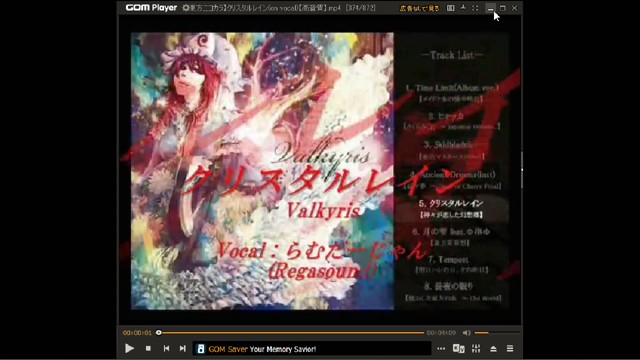Skip to next track button

182,348
